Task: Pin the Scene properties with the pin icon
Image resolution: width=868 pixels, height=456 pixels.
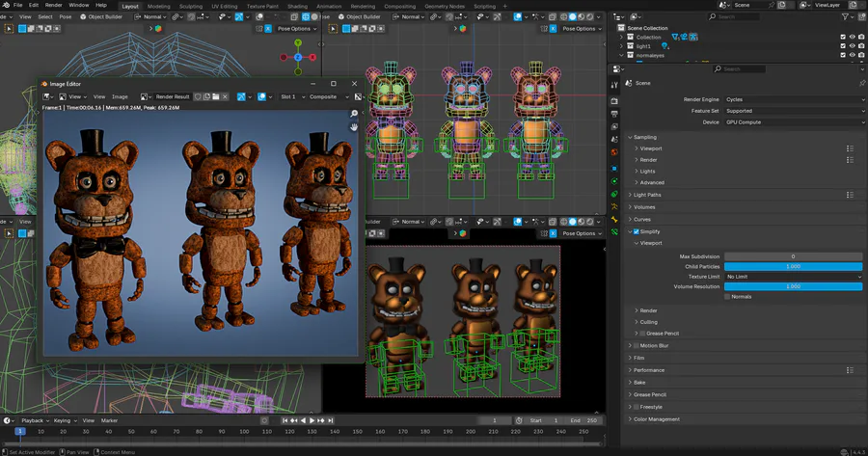Action: click(x=862, y=83)
